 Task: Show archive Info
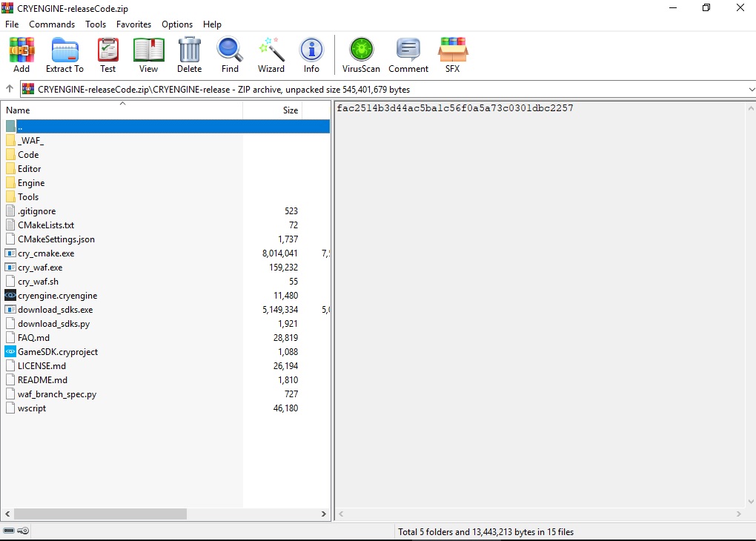click(x=311, y=50)
